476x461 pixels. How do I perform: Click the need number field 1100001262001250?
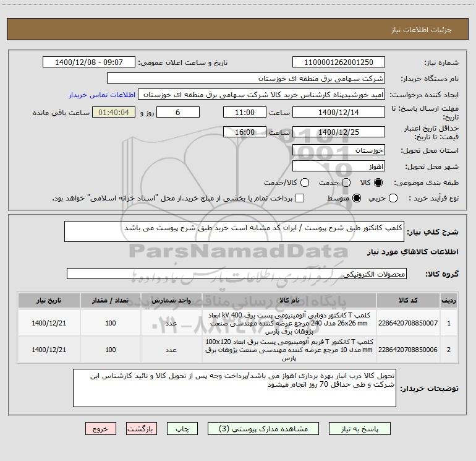(x=339, y=62)
